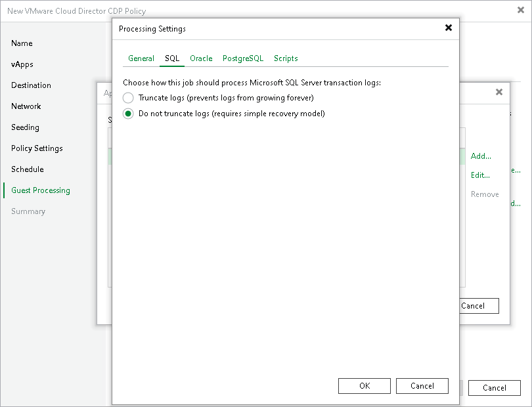Select the Truncate logs radio button
Image resolution: width=532 pixels, height=407 pixels.
coord(129,98)
